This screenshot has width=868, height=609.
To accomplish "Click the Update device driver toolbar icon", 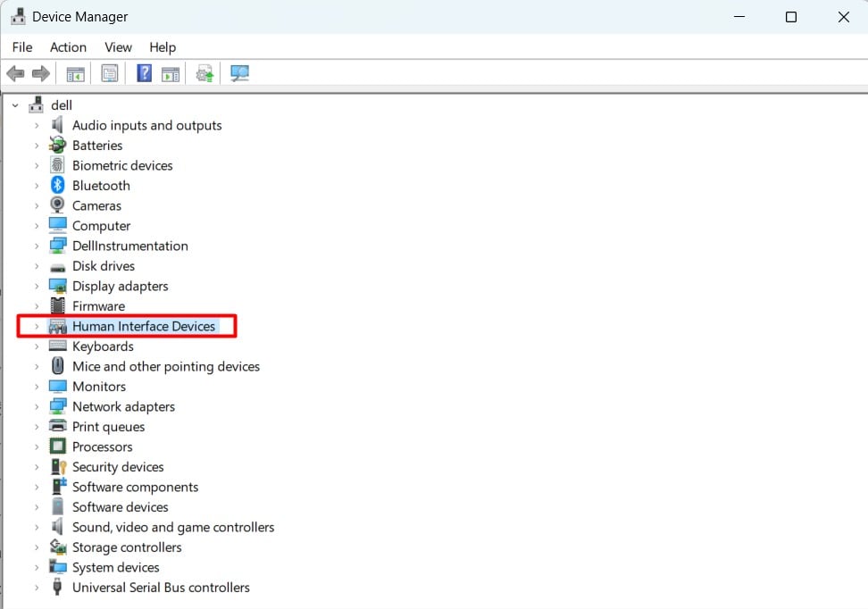I will (x=204, y=73).
